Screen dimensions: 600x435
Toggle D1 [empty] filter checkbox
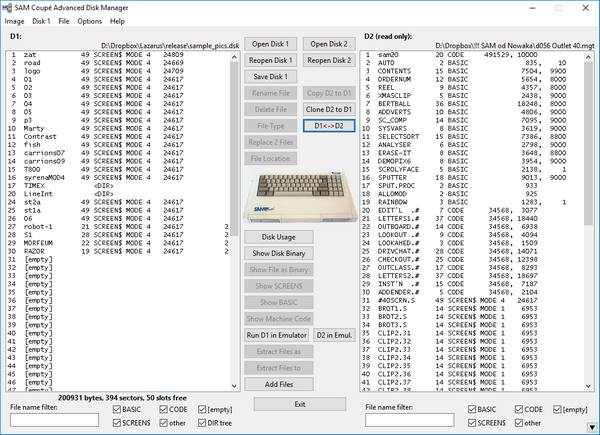[x=215, y=409]
